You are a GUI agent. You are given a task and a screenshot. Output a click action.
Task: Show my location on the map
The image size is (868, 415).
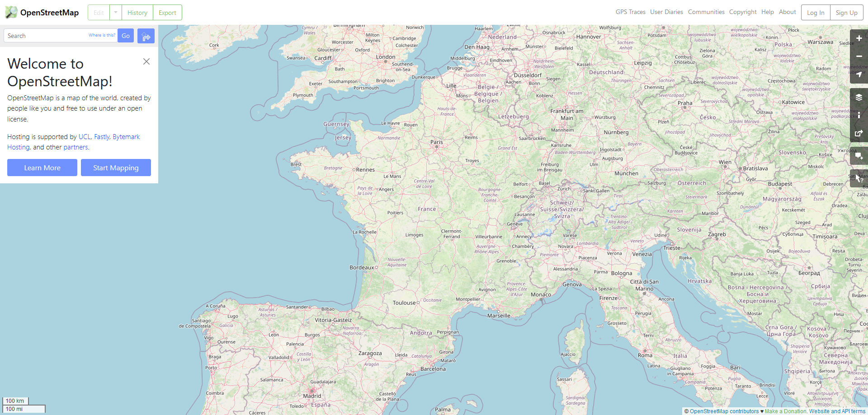(859, 75)
